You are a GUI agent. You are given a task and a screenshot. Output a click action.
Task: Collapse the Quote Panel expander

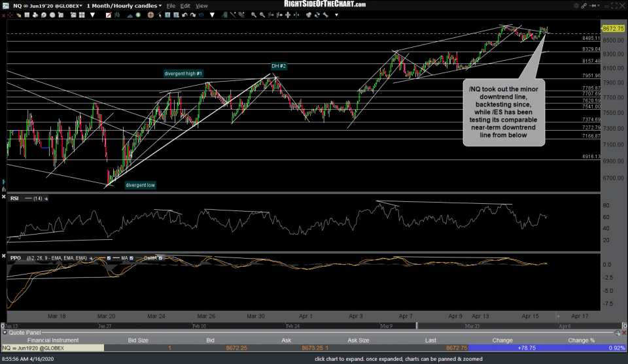5,333
